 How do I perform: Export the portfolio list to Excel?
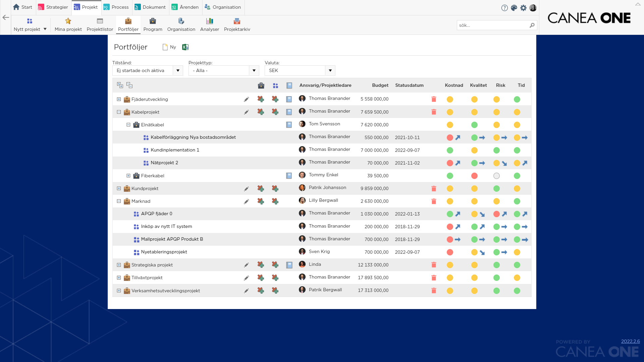coord(185,47)
